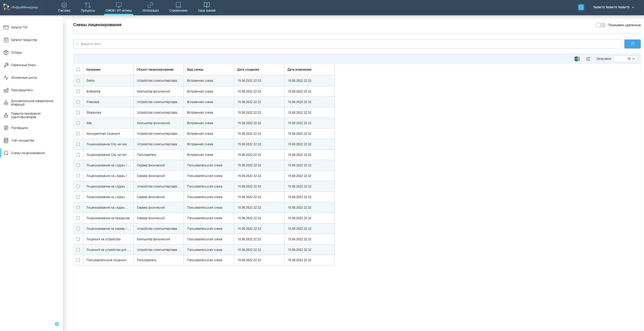Screen dimensions: 644x331
Task: Expand the Загружено count dropdown
Action: coord(626,59)
